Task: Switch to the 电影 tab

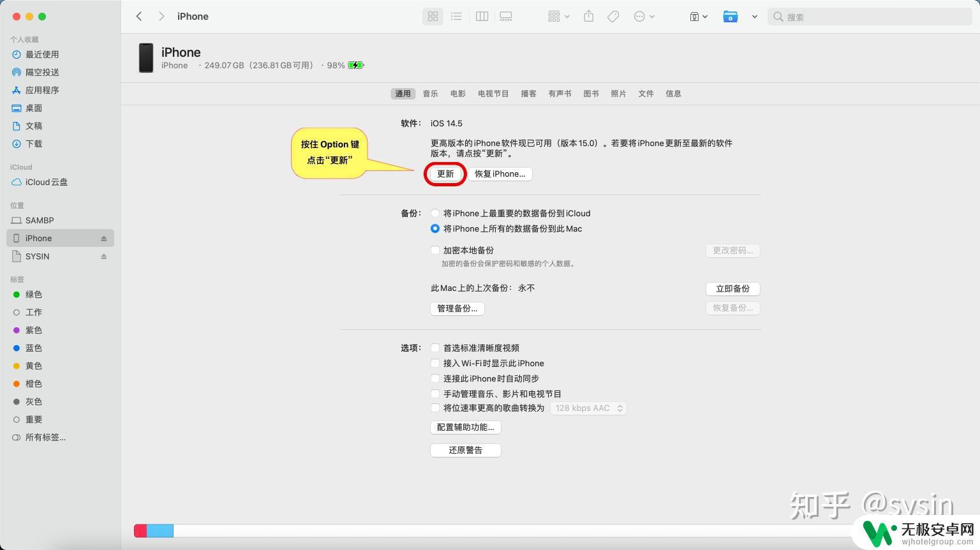Action: pyautogui.click(x=457, y=94)
